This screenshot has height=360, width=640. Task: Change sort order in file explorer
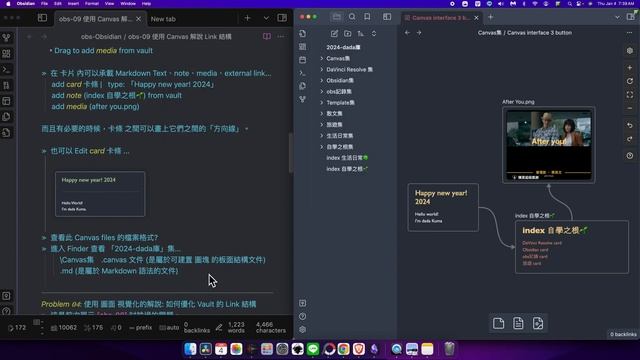point(360,33)
